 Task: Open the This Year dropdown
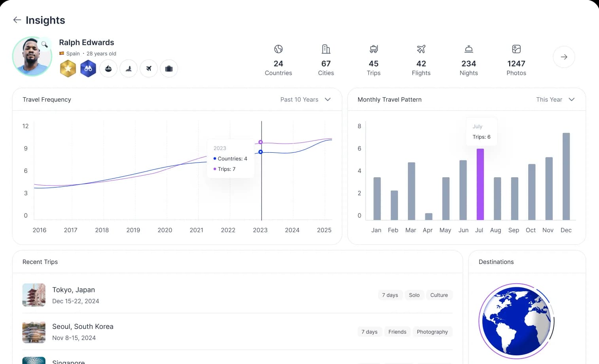[555, 100]
